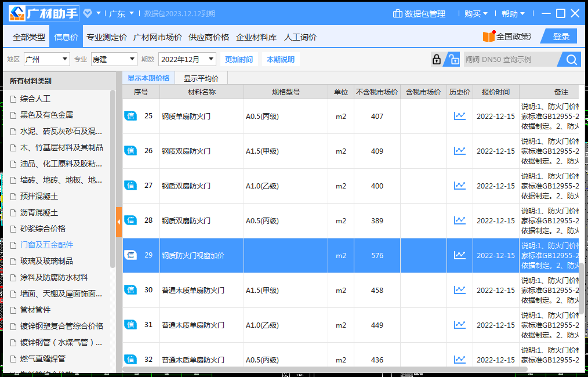The height and width of the screenshot is (377, 588).
Task: Switch to the 信息价 tab
Action: coord(66,37)
